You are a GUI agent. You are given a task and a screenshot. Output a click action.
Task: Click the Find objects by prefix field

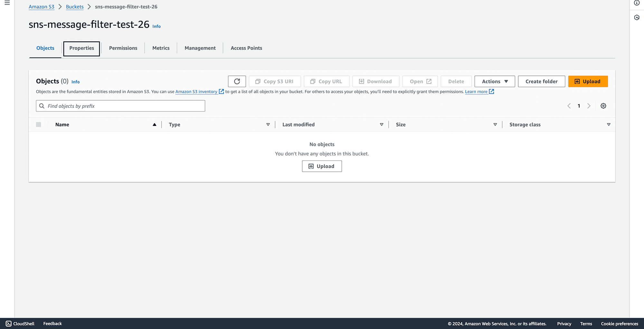click(x=120, y=106)
